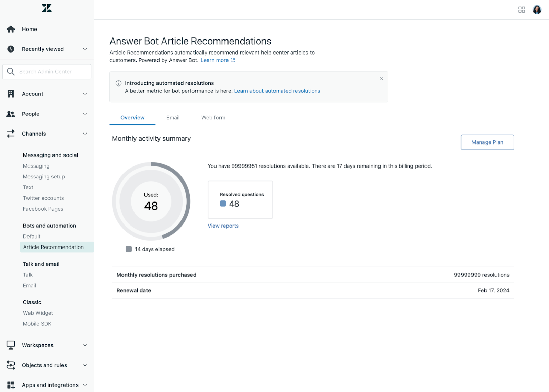Click the Monthly resolutions purchased row

(313, 275)
